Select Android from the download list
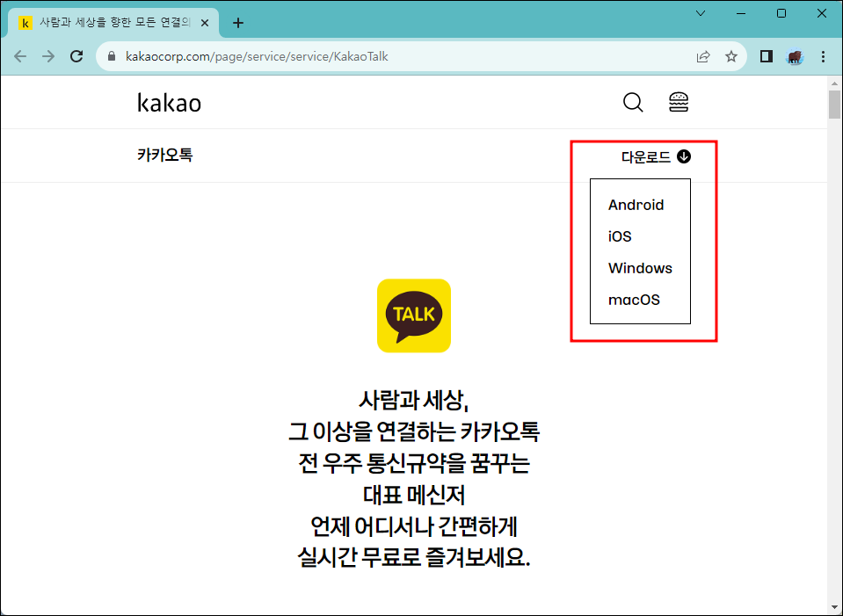This screenshot has height=616, width=843. click(x=636, y=205)
